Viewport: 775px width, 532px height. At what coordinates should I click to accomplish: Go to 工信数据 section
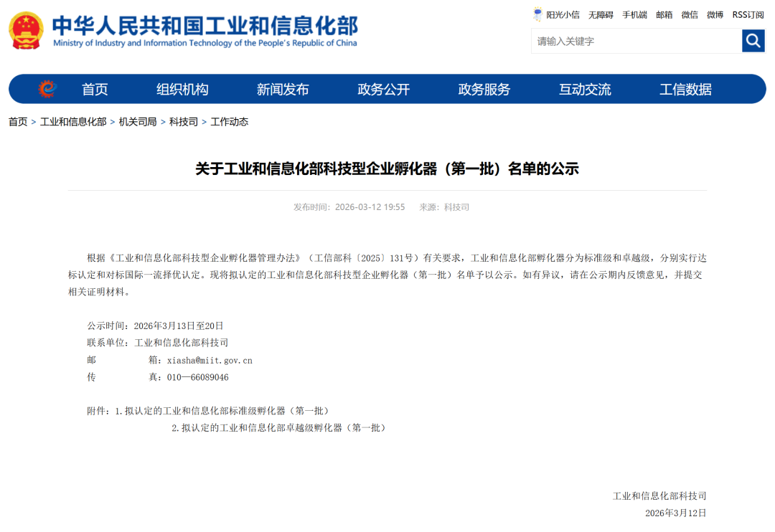(685, 90)
